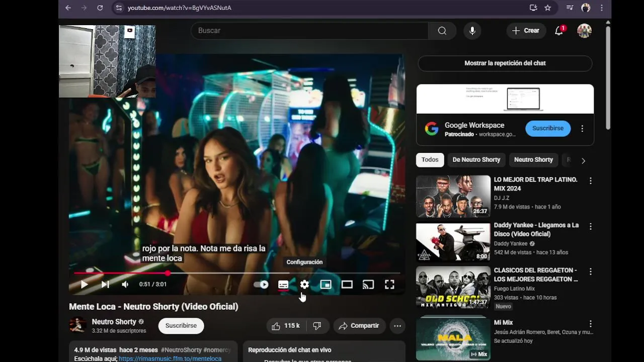Open options for LO MEJOR DEL TRAP video
The height and width of the screenshot is (362, 644).
click(x=591, y=180)
